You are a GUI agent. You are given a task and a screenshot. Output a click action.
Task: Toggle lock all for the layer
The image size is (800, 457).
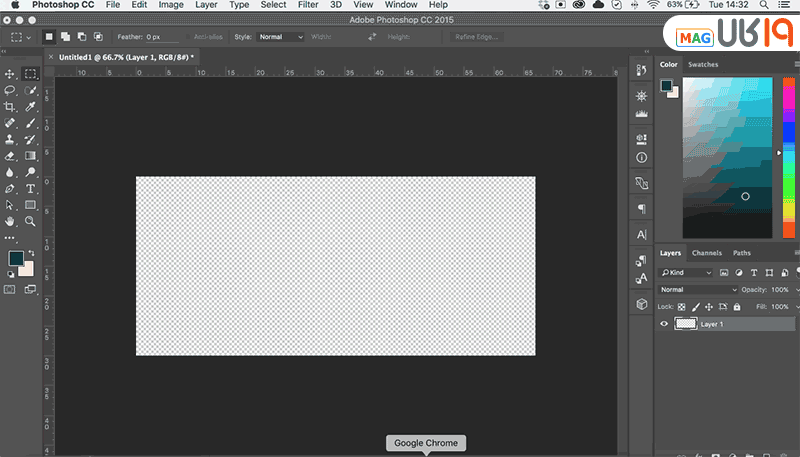point(735,306)
